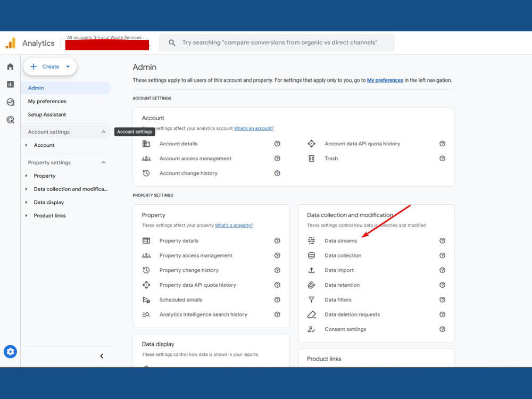The image size is (532, 399).
Task: Open Account data API quota history row
Action: (376, 144)
